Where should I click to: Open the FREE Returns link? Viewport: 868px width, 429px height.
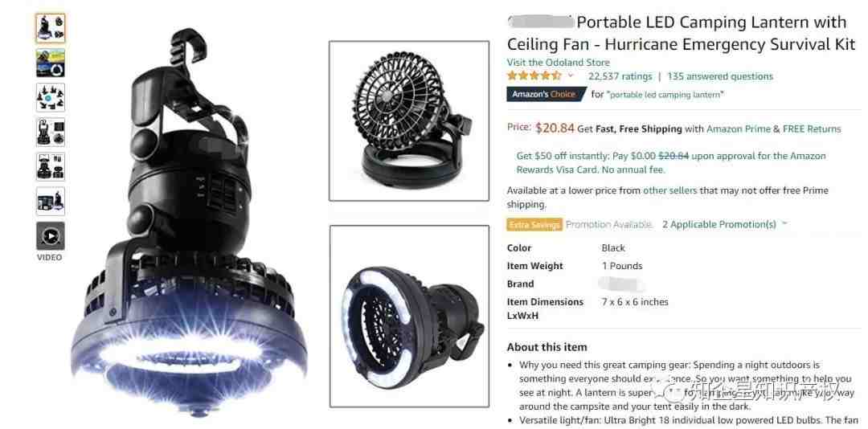coord(812,129)
